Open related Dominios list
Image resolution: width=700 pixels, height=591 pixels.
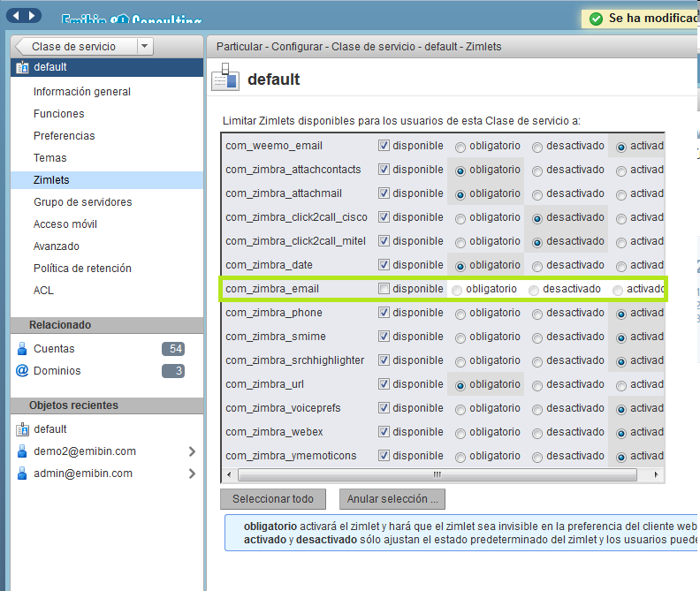[57, 371]
